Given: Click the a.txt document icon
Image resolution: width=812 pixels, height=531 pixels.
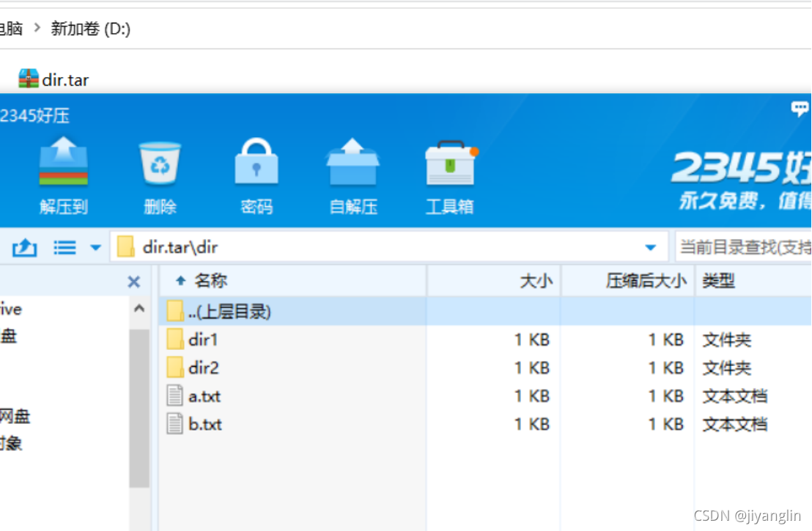Looking at the screenshot, I should coord(175,396).
